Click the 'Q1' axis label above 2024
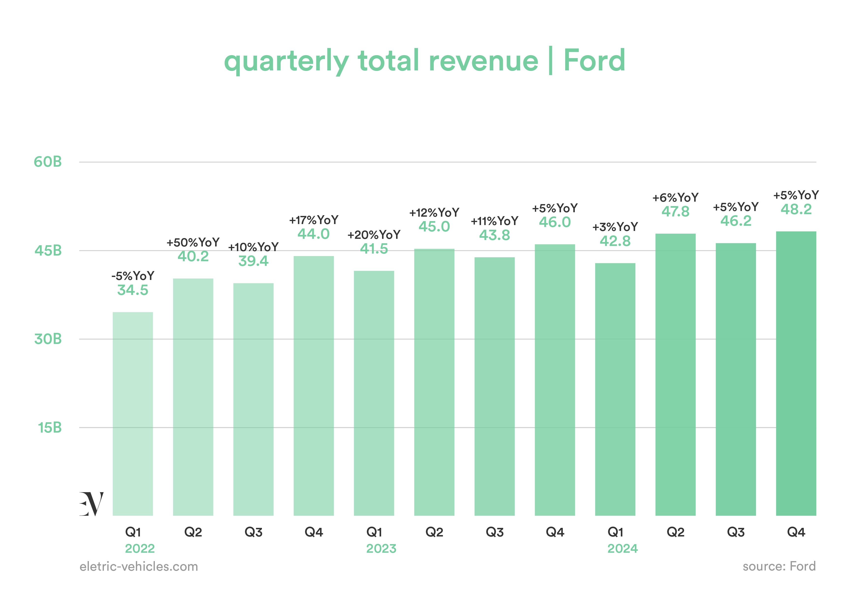The height and width of the screenshot is (616, 850). (x=615, y=532)
